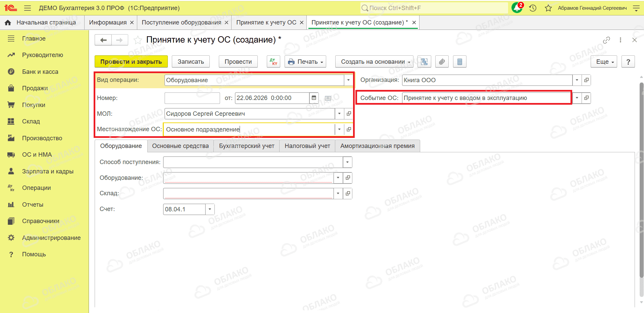Switch to the Поступление оборудования window tab
The image size is (644, 313).
click(182, 22)
